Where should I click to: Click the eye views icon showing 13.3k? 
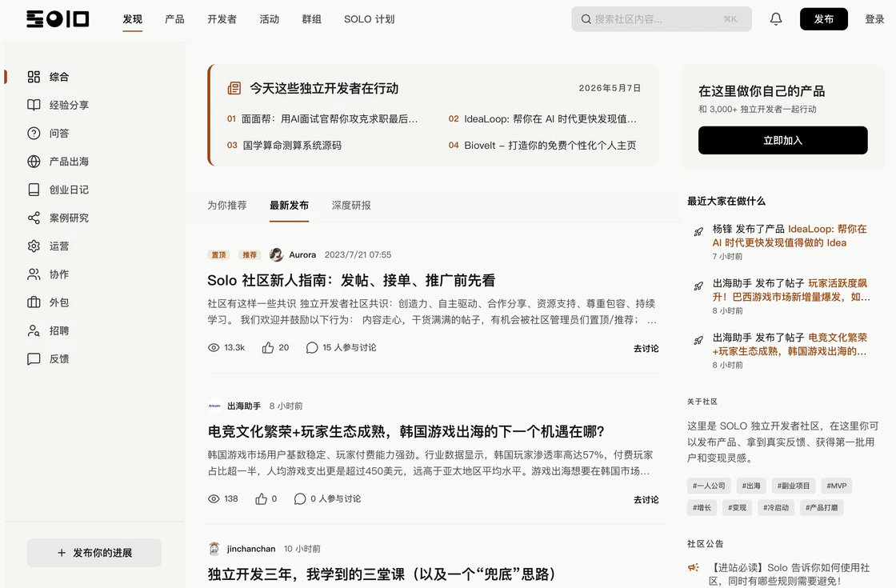[x=214, y=347]
